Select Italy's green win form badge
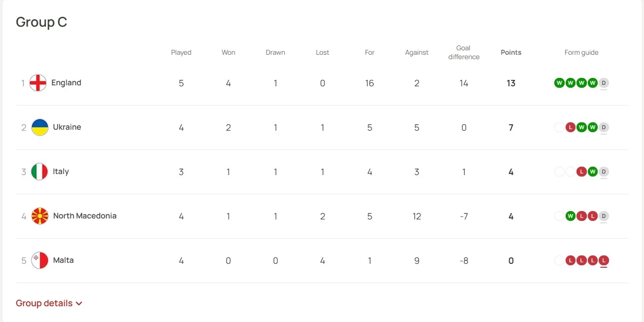Image resolution: width=644 pixels, height=322 pixels. click(593, 172)
